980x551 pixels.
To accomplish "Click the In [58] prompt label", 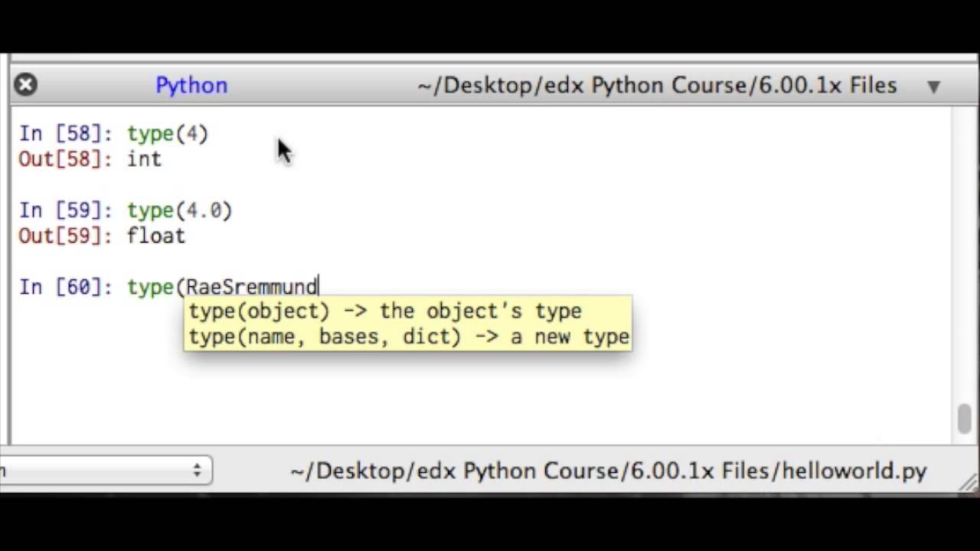I will click(66, 134).
